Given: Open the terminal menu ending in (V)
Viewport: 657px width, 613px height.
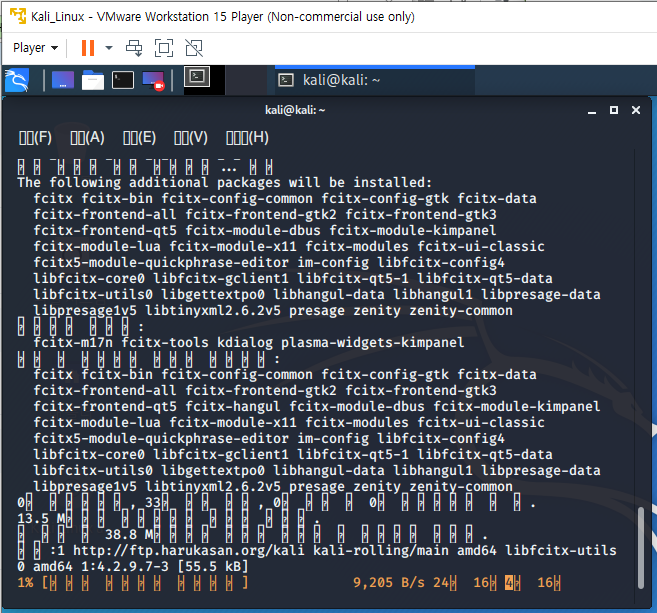Looking at the screenshot, I should [191, 137].
